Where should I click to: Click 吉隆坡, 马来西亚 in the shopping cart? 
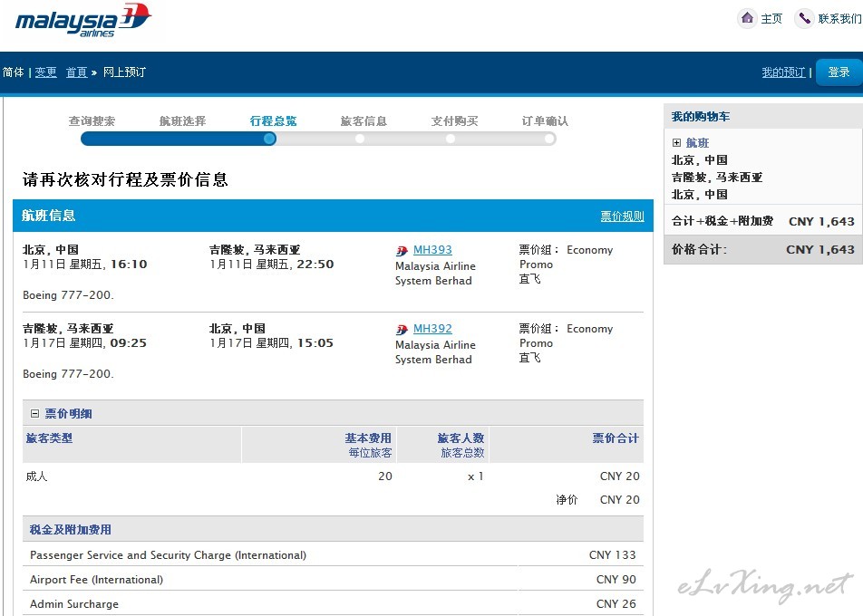pyautogui.click(x=717, y=178)
